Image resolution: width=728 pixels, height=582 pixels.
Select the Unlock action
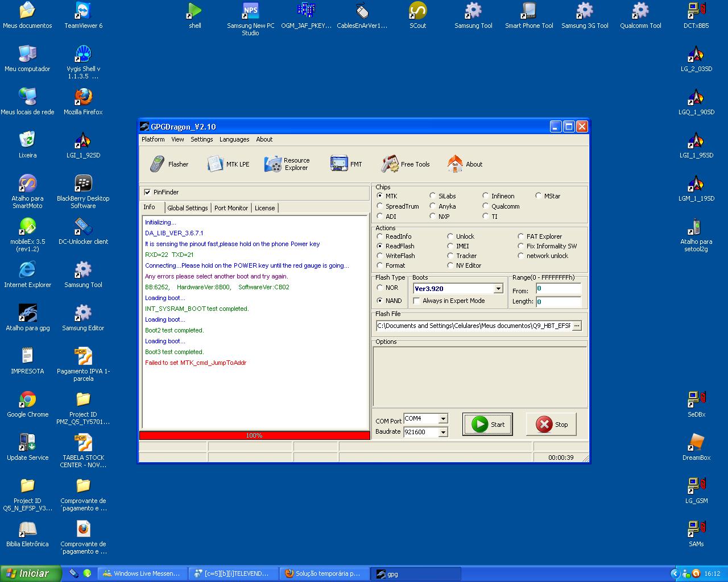[x=450, y=236]
